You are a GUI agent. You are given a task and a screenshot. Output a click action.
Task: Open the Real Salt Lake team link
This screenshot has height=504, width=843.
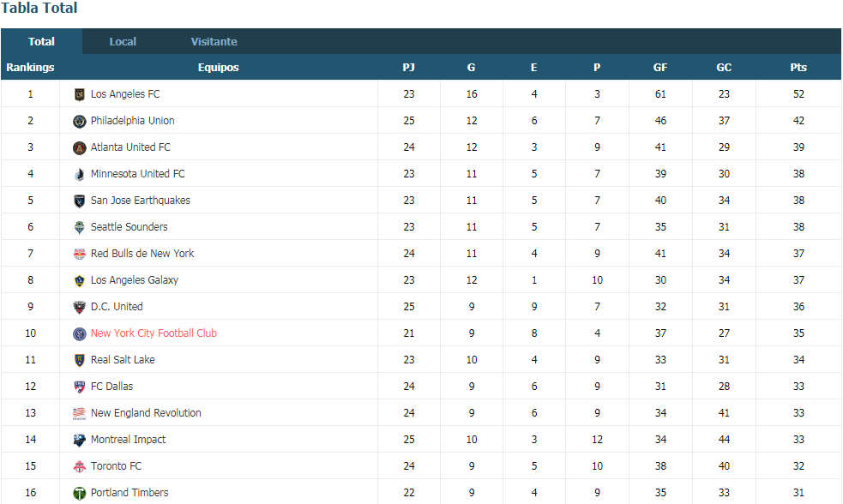click(123, 360)
